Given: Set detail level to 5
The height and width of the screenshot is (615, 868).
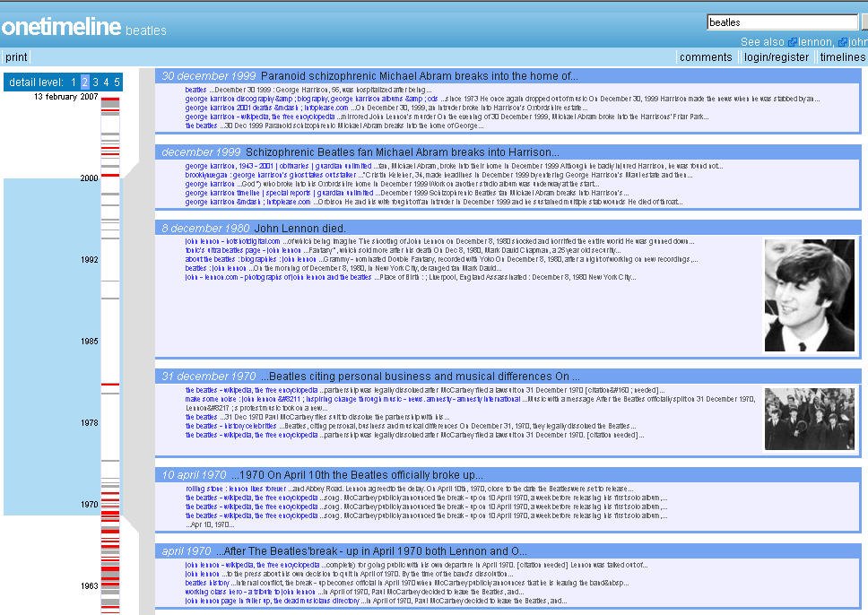Looking at the screenshot, I should (117, 82).
